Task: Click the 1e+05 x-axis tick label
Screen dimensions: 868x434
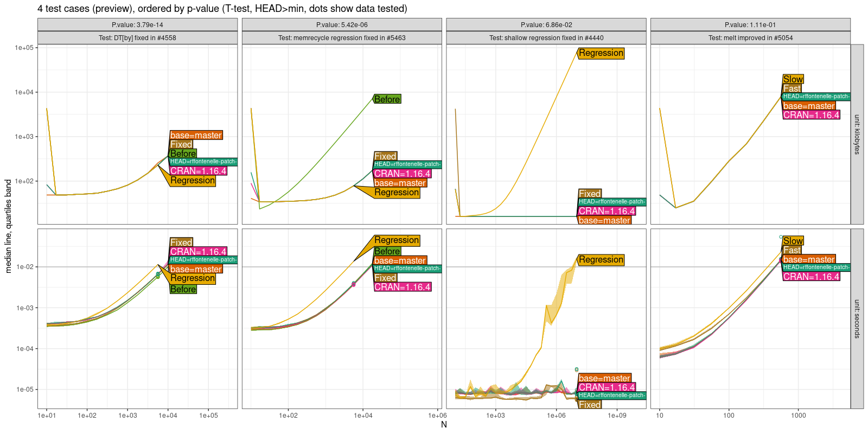Action: tap(208, 416)
